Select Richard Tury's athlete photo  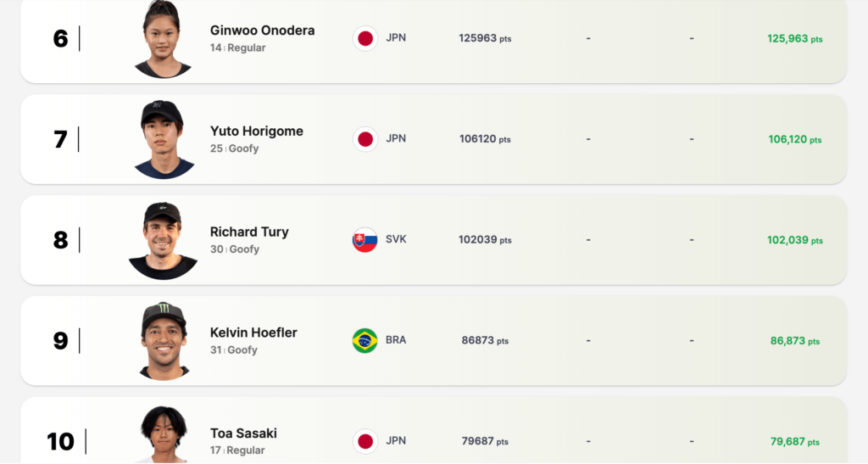click(163, 241)
